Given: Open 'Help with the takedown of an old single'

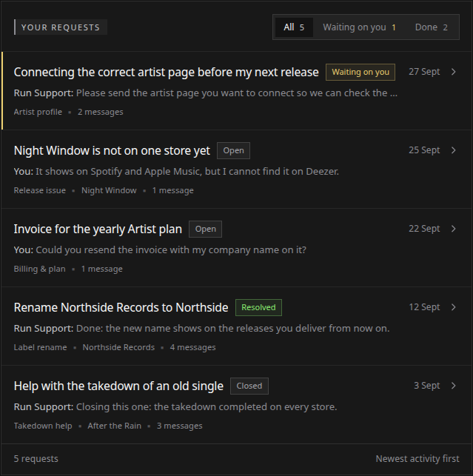Looking at the screenshot, I should [118, 386].
